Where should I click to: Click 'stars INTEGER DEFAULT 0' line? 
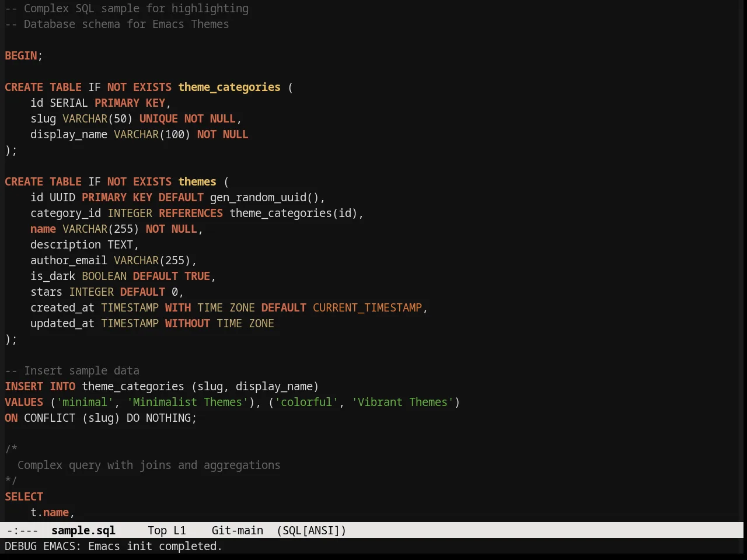click(x=107, y=292)
